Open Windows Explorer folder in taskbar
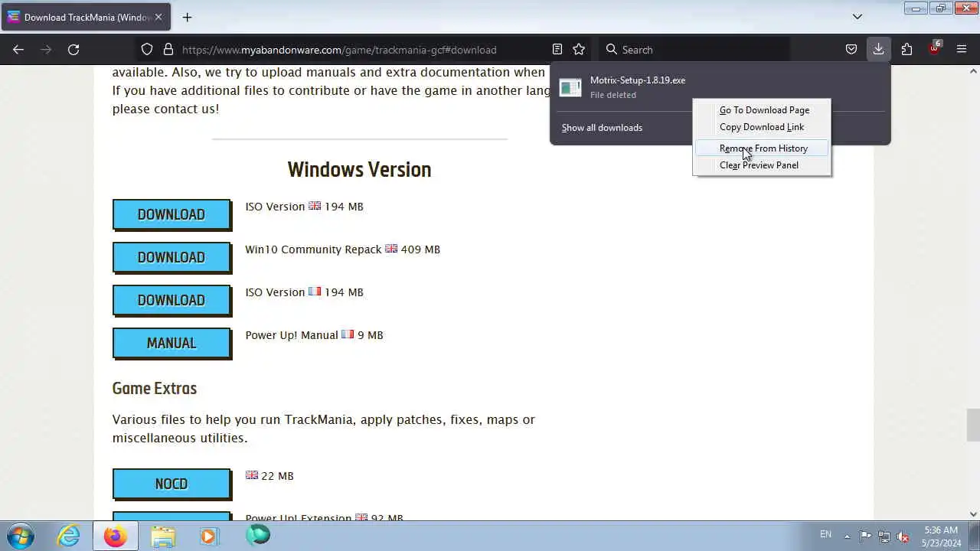This screenshot has width=980, height=551. pos(162,536)
